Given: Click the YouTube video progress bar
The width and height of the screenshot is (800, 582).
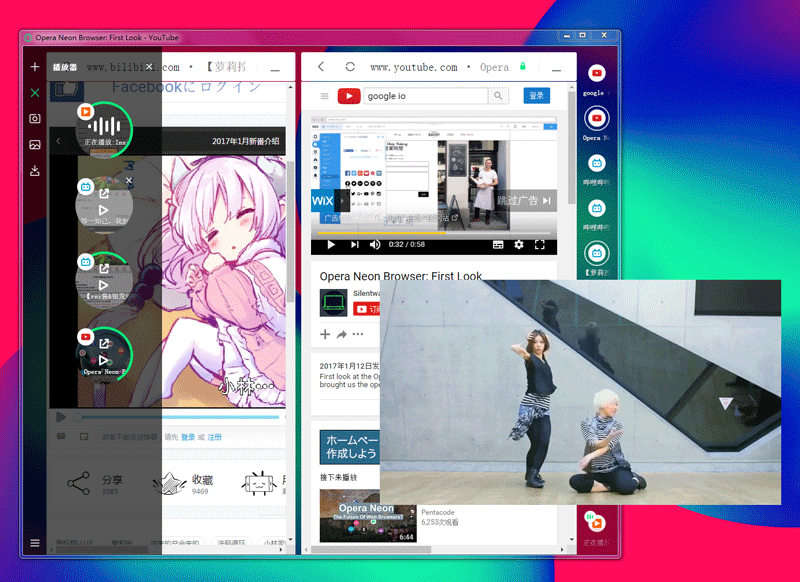Looking at the screenshot, I should click(430, 233).
